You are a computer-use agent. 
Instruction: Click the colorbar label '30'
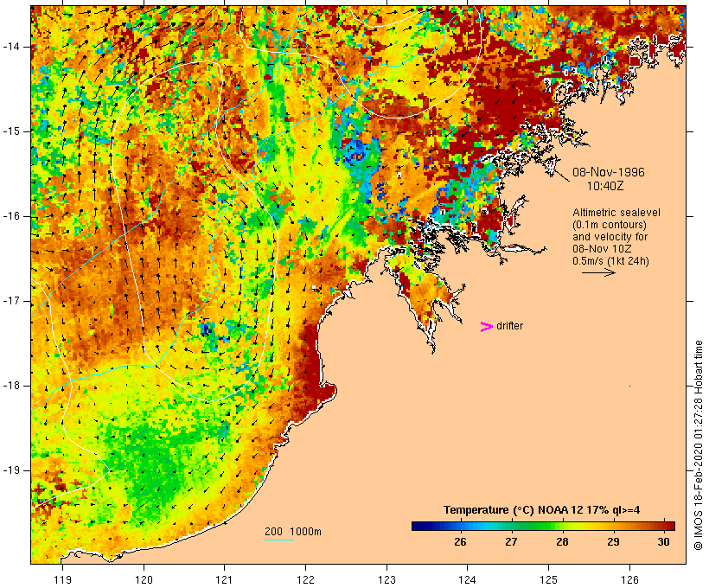point(663,542)
